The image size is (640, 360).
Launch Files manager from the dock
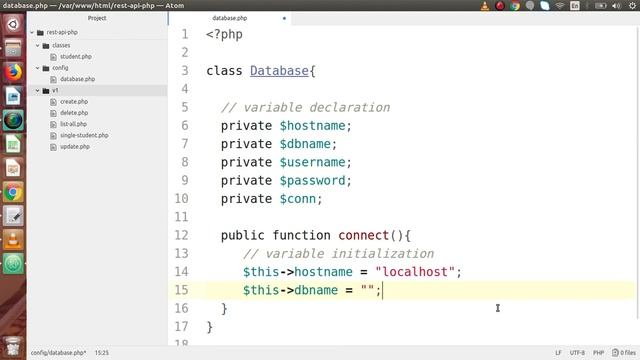pos(13,49)
